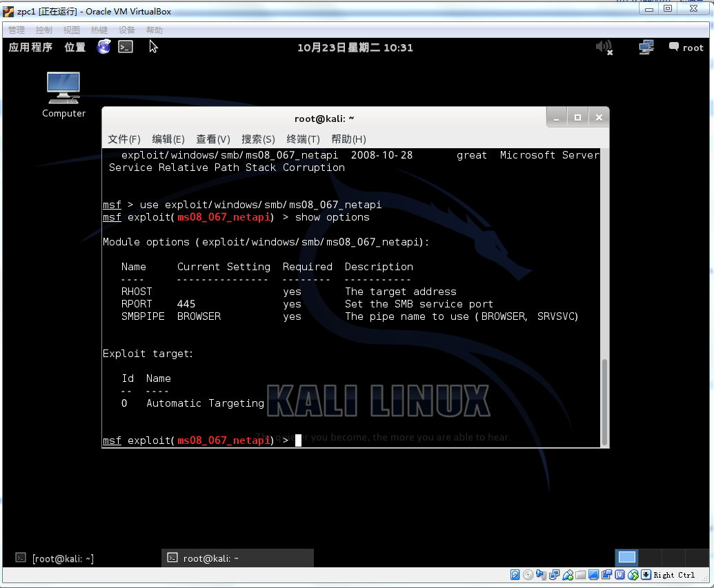Open the VirtualBox 设备 menu
Viewport: 714px width, 588px height.
tap(127, 30)
